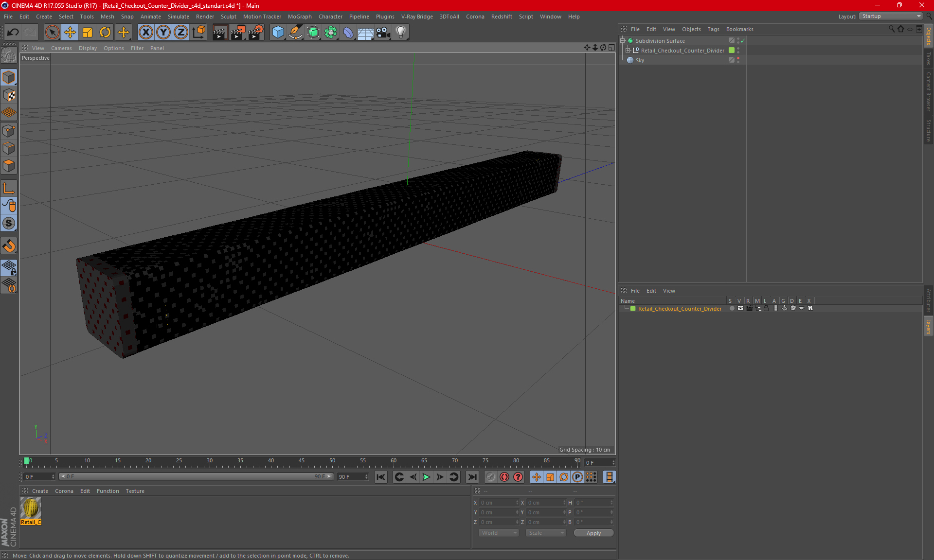Viewport: 934px width, 560px height.
Task: Toggle Enable Snap magnet icon
Action: click(9, 245)
